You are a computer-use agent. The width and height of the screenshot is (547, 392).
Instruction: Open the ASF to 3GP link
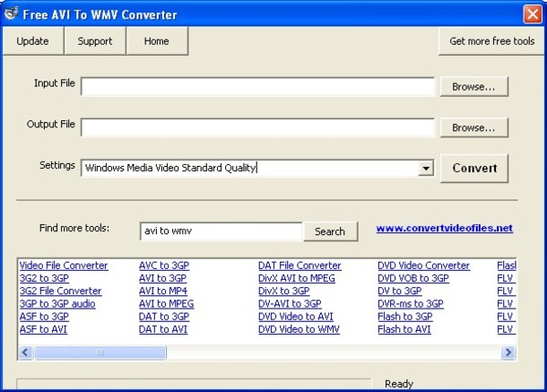click(44, 317)
